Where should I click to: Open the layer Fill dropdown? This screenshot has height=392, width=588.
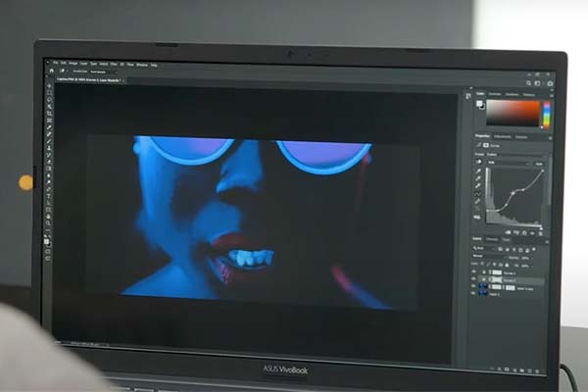coord(527,266)
